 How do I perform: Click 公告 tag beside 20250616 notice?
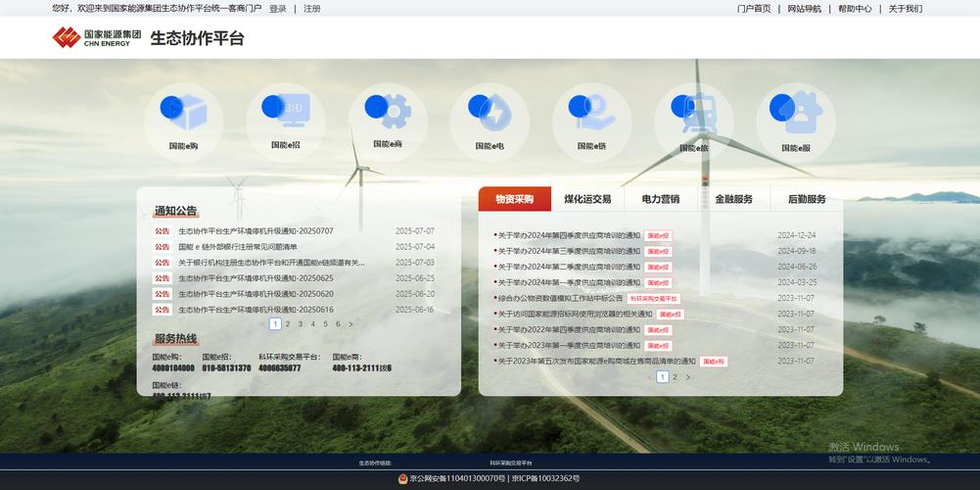[x=162, y=310]
